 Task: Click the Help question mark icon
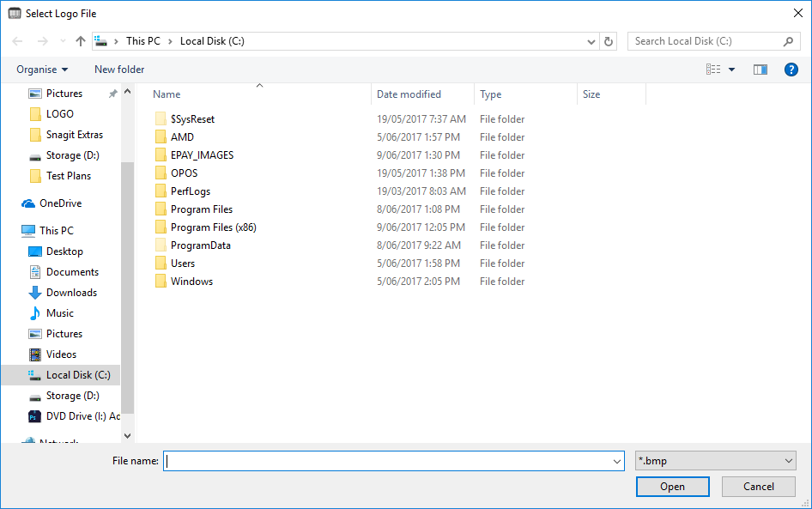(x=791, y=70)
